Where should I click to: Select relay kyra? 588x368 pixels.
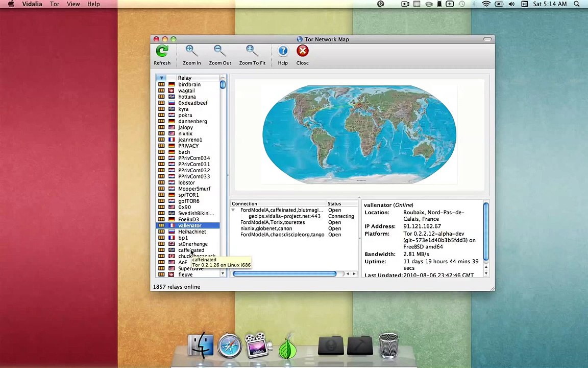click(x=188, y=109)
